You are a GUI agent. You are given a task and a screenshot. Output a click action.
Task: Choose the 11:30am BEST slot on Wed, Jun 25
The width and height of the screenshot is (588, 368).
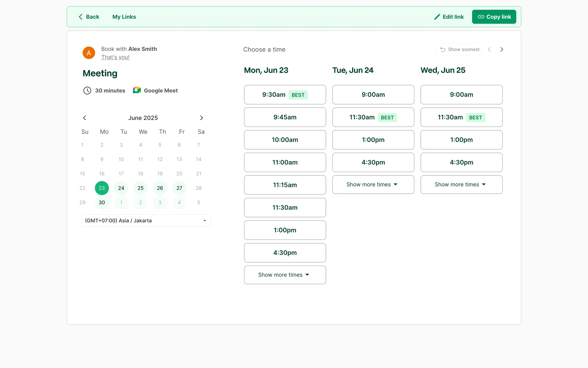pyautogui.click(x=461, y=117)
